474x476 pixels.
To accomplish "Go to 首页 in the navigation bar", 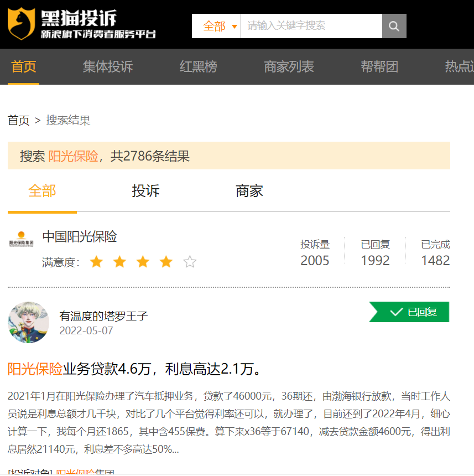I will pyautogui.click(x=24, y=67).
